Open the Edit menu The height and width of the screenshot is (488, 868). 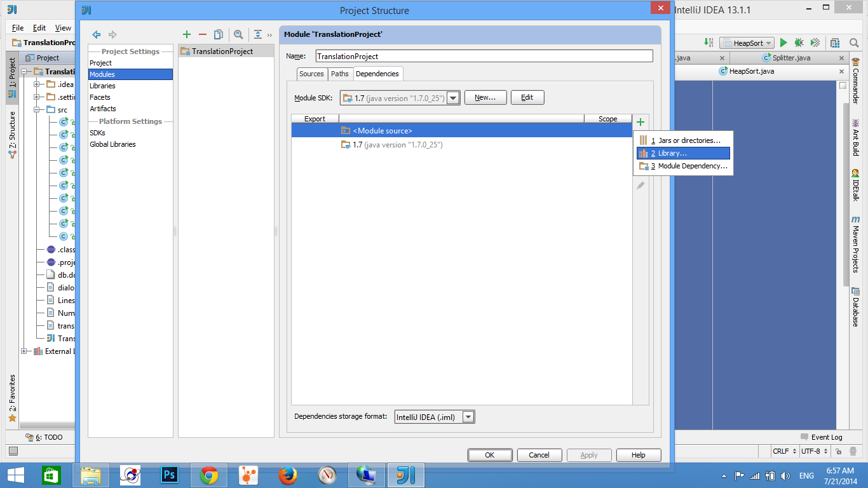(39, 28)
